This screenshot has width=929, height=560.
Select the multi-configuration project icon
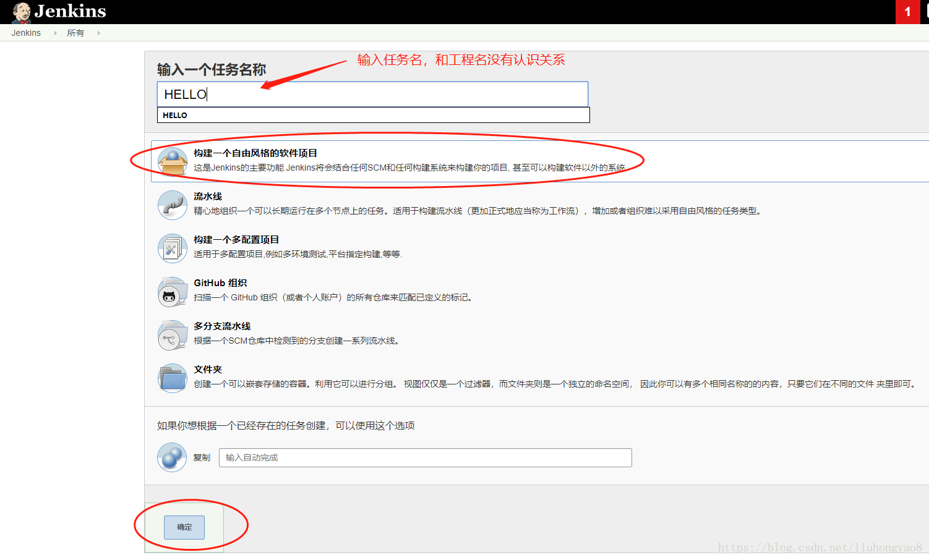(173, 248)
